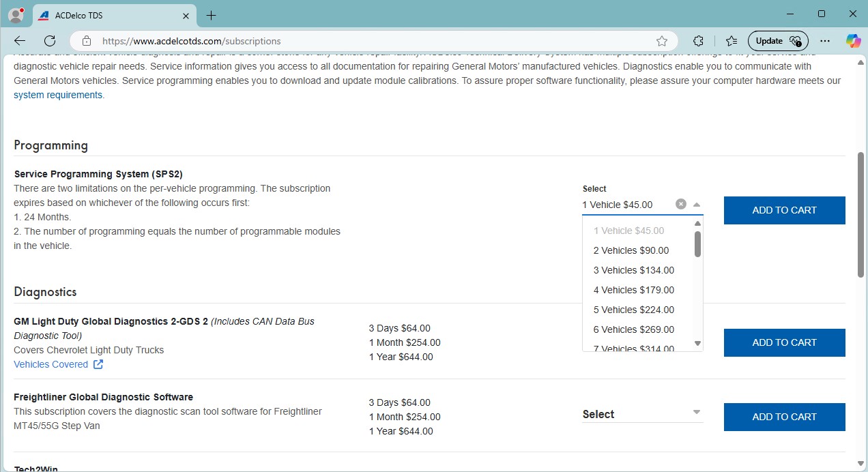This screenshot has height=472, width=868.
Task: Open the Copilot sidebar icon
Action: (x=853, y=41)
